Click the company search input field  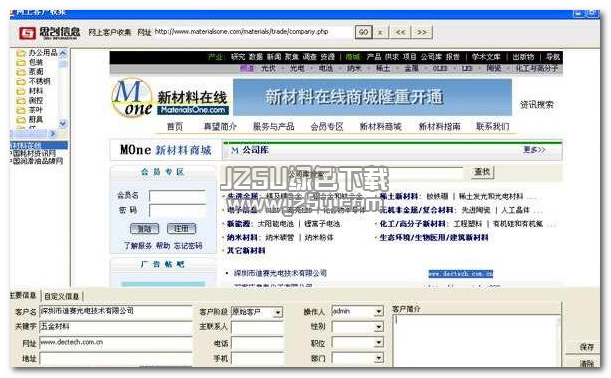point(395,173)
